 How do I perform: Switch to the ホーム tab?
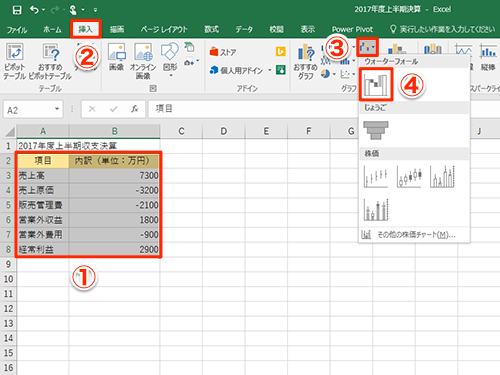[x=52, y=29]
